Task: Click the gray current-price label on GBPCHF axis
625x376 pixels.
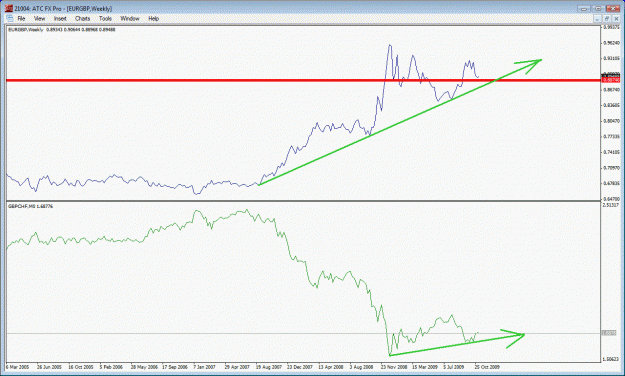Action: [609, 333]
